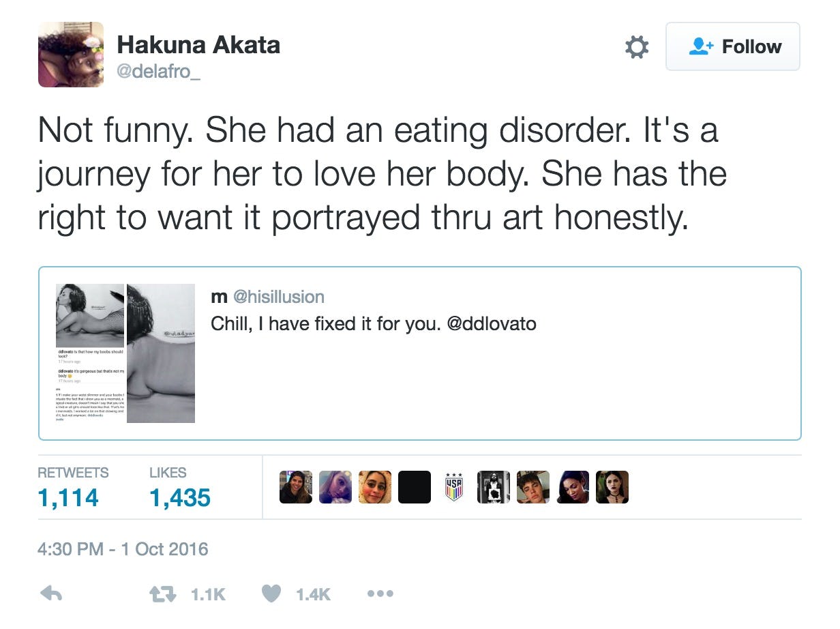Open the quoted tweet's left image thumbnail

click(x=90, y=353)
